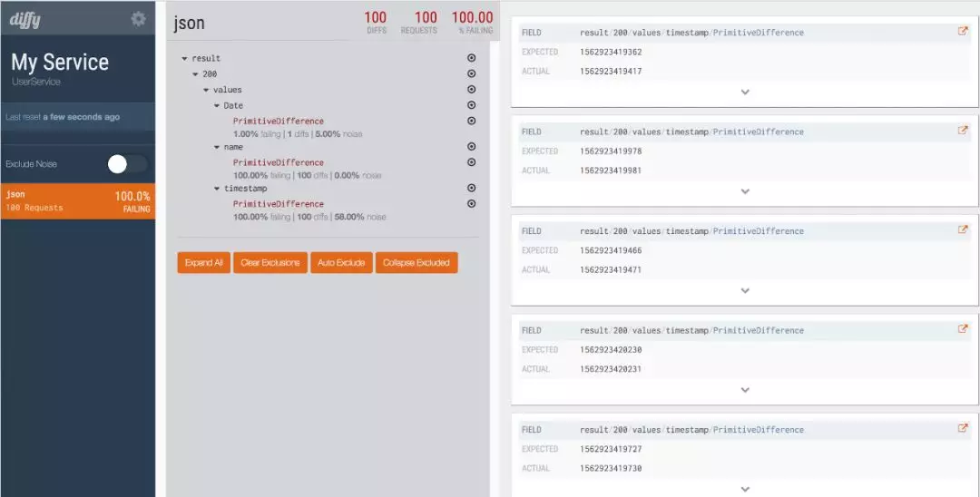This screenshot has height=497, width=980.
Task: Click the diffy logo
Action: [25, 20]
